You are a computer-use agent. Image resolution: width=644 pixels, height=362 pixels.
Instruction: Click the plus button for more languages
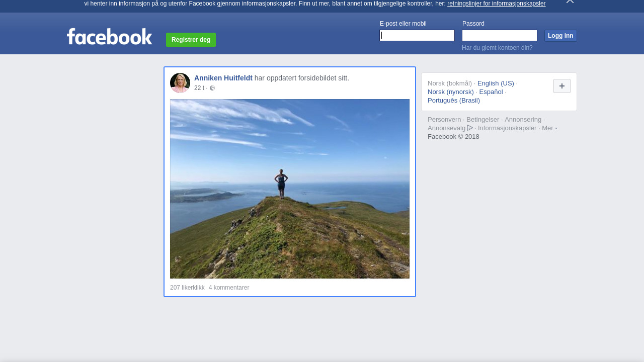(561, 86)
